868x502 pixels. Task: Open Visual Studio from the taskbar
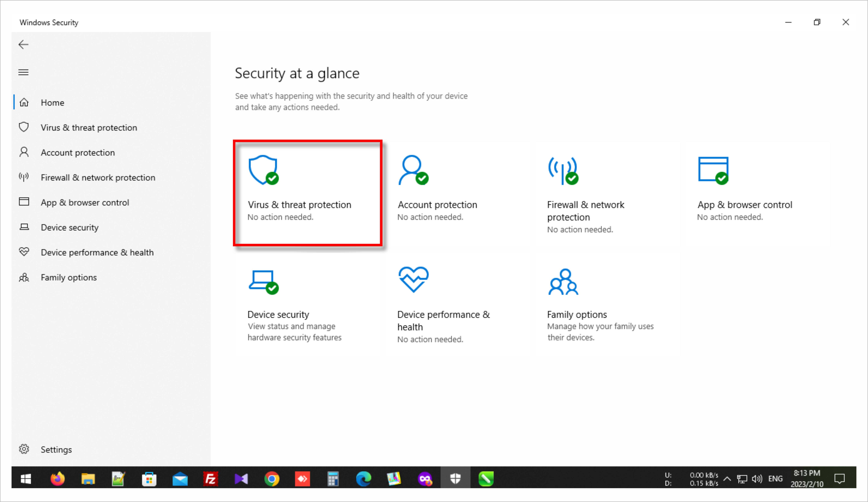[241, 479]
